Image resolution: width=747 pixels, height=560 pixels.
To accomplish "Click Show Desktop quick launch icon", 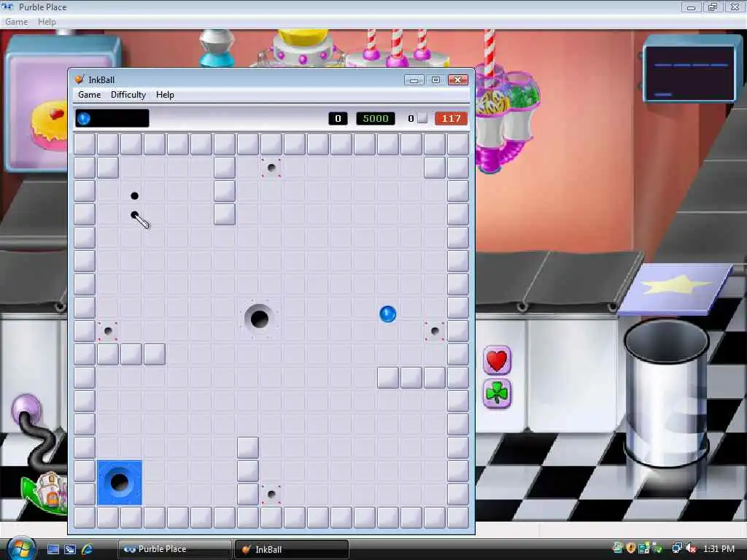I will pos(53,550).
